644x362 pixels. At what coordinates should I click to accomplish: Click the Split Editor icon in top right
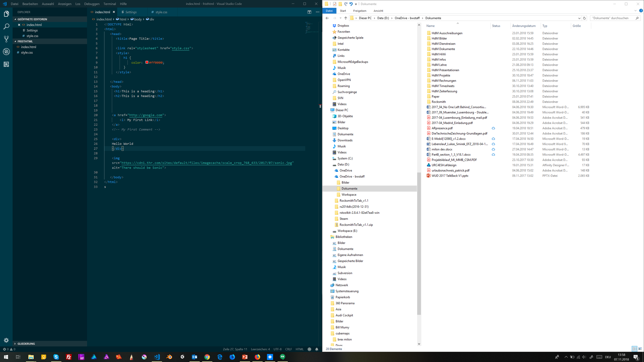(x=310, y=12)
